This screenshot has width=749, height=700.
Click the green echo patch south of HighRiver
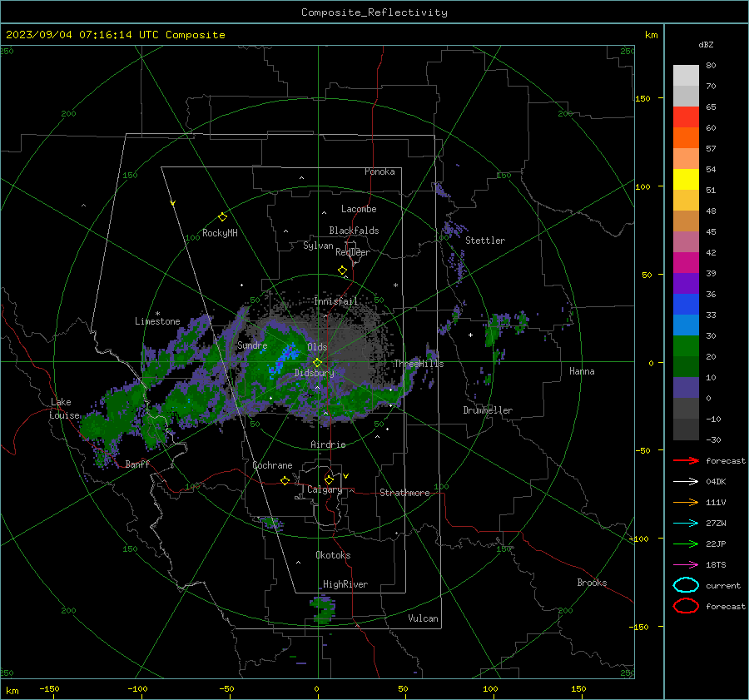pyautogui.click(x=324, y=610)
